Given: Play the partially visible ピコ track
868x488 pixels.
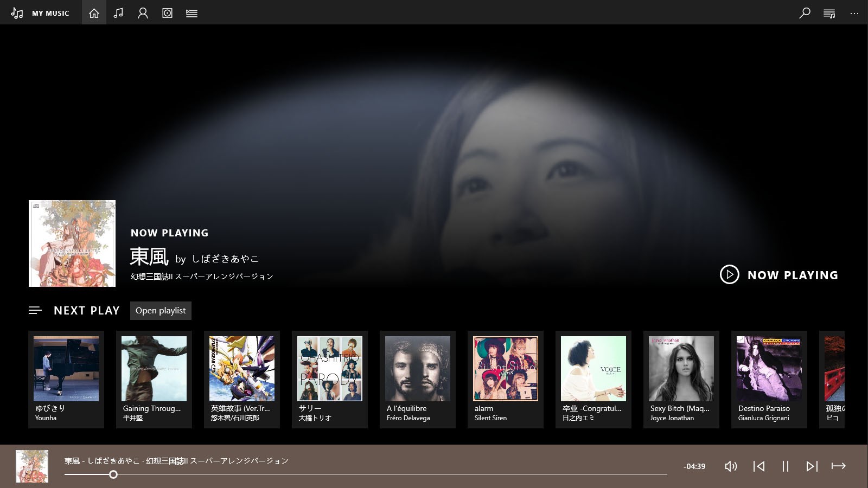Looking at the screenshot, I should pyautogui.click(x=832, y=380).
